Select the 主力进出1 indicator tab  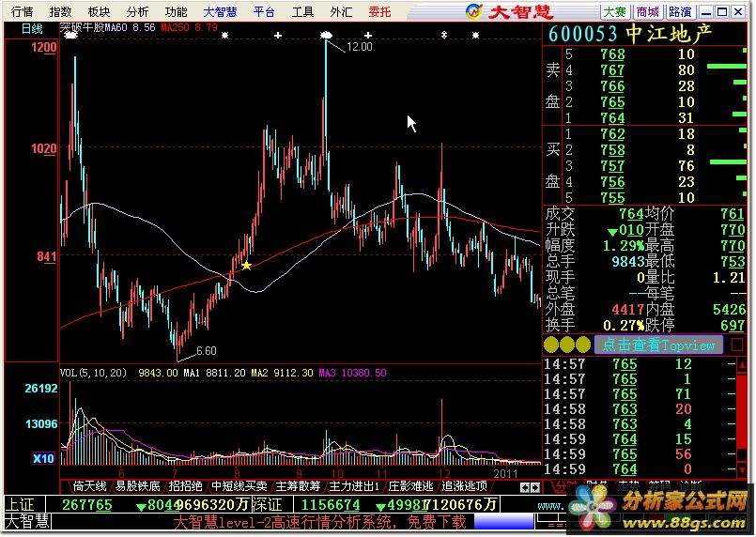(x=354, y=486)
